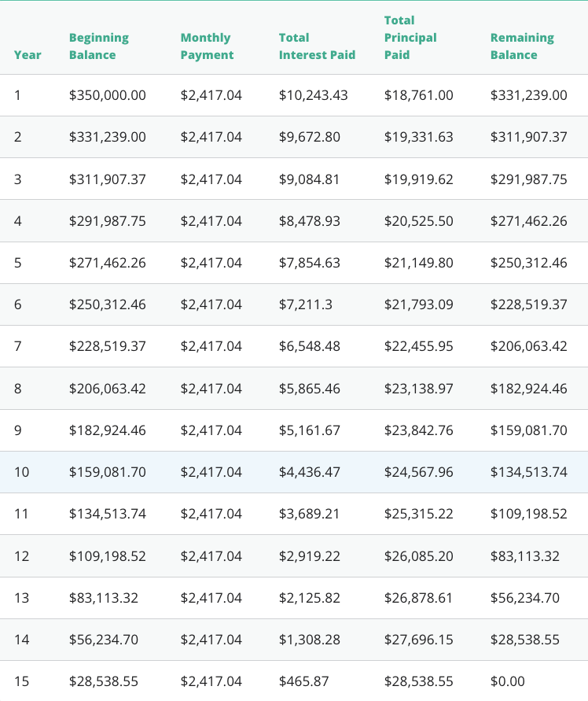The height and width of the screenshot is (701, 588).
Task: Select the row number for year 3
Action: click(18, 179)
